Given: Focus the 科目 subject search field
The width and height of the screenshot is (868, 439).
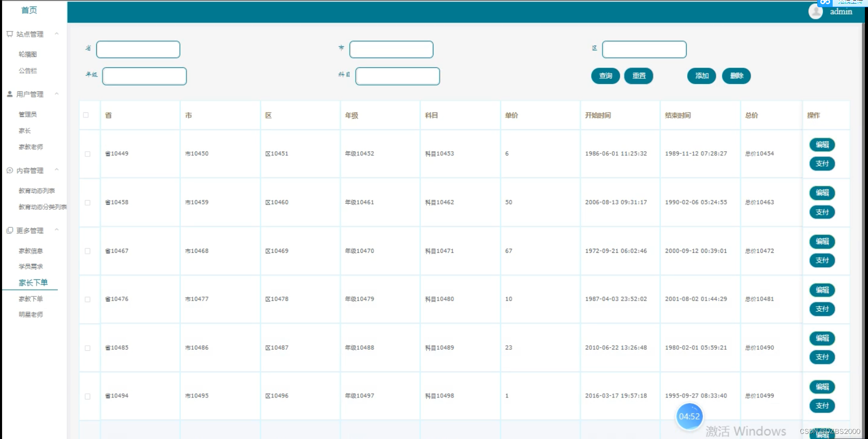Looking at the screenshot, I should point(398,76).
